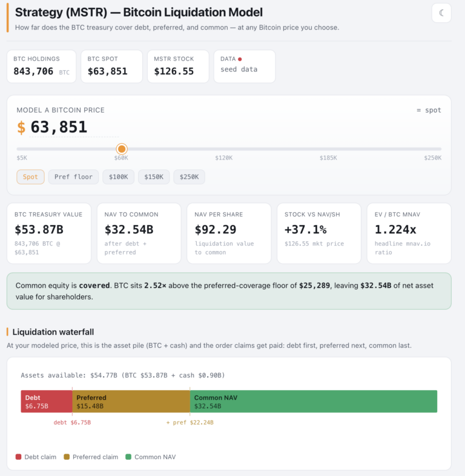Screen dimensions: 465x476
Task: Click the Common NAV legend swatch
Action: pyautogui.click(x=128, y=457)
